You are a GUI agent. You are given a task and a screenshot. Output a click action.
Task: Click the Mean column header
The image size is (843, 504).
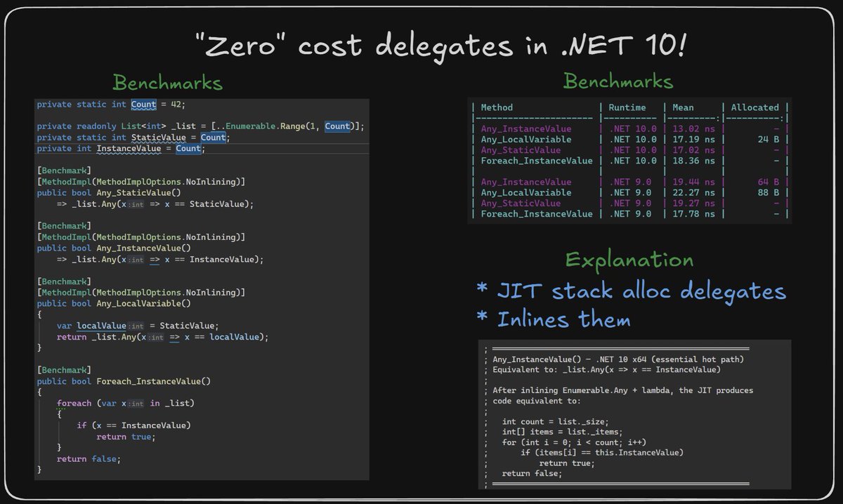tap(683, 107)
